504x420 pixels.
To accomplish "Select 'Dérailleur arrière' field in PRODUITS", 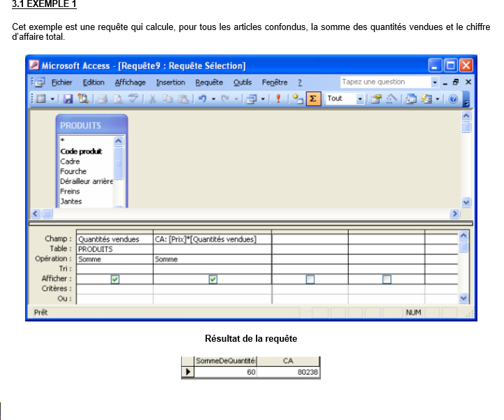I will (86, 181).
